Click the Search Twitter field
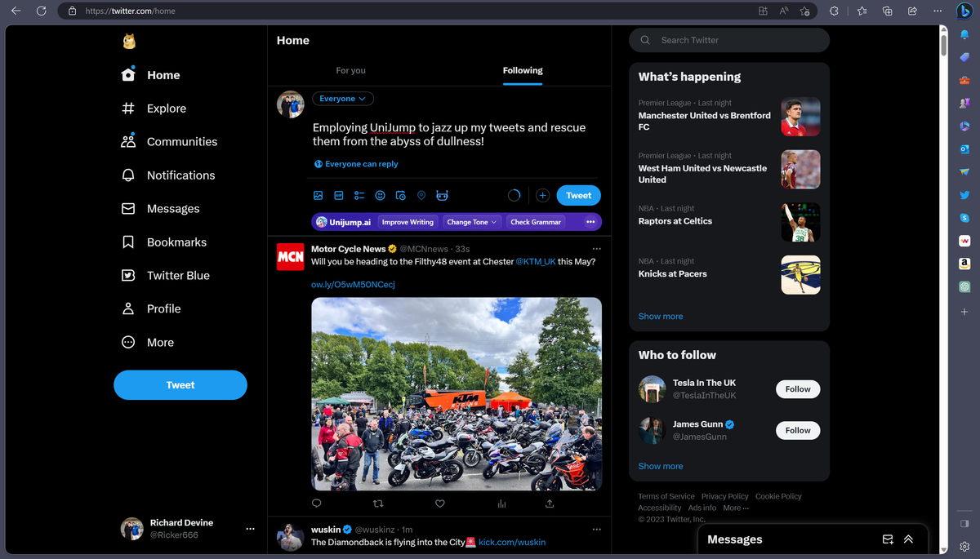The image size is (980, 559). 729,40
